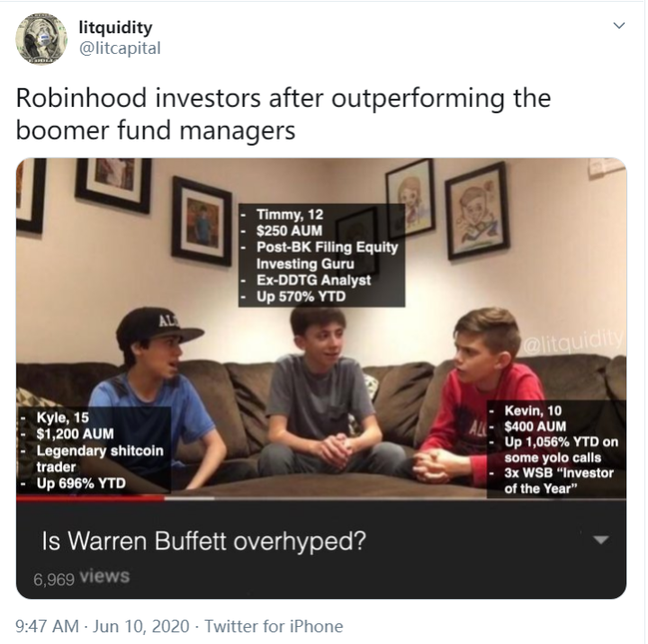Click the Twitter for iPhone source link
The width and height of the screenshot is (648, 644).
pyautogui.click(x=274, y=626)
